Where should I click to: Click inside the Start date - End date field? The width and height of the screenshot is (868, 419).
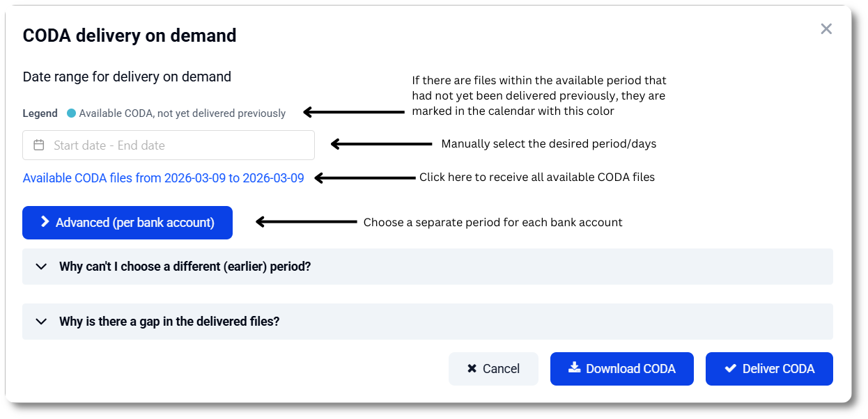pyautogui.click(x=167, y=145)
